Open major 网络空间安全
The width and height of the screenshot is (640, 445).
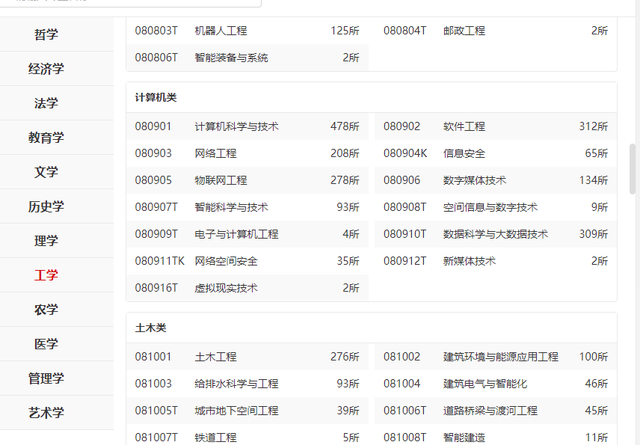(226, 261)
